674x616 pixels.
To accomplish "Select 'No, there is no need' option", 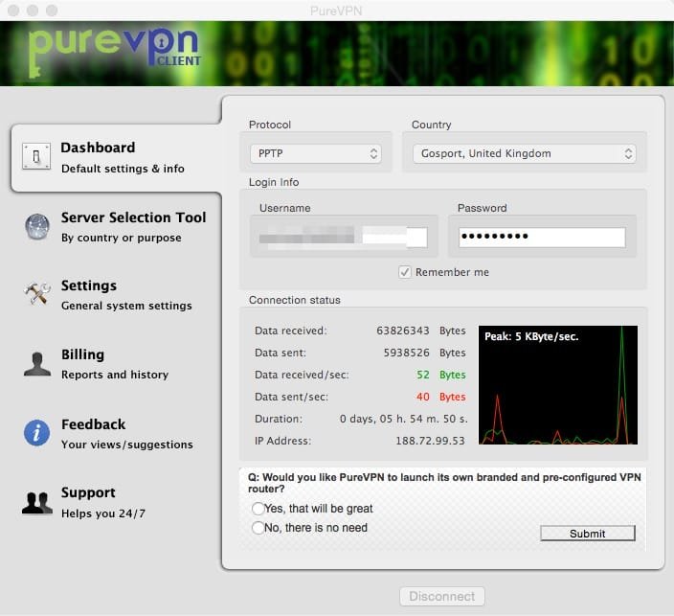I will 258,528.
